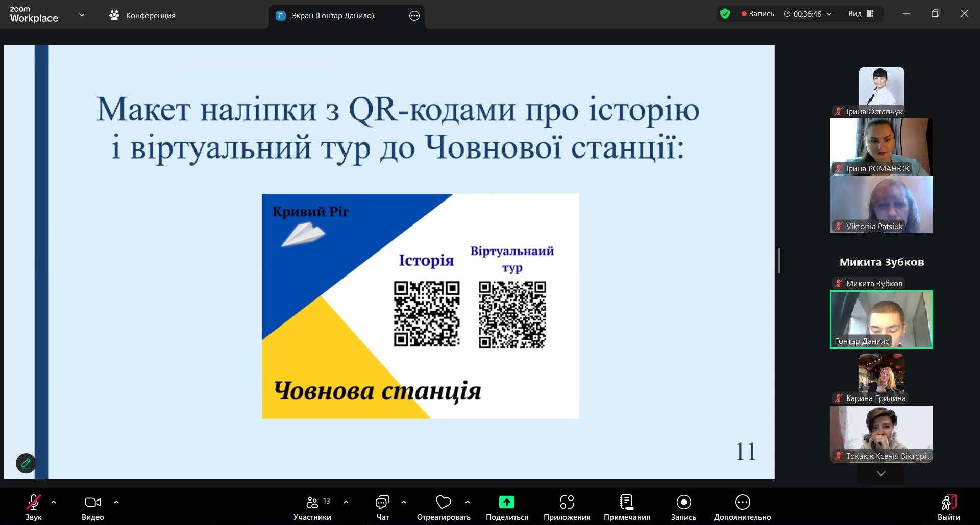Open the Notes icon in toolbar
980x525 pixels.
(626, 503)
